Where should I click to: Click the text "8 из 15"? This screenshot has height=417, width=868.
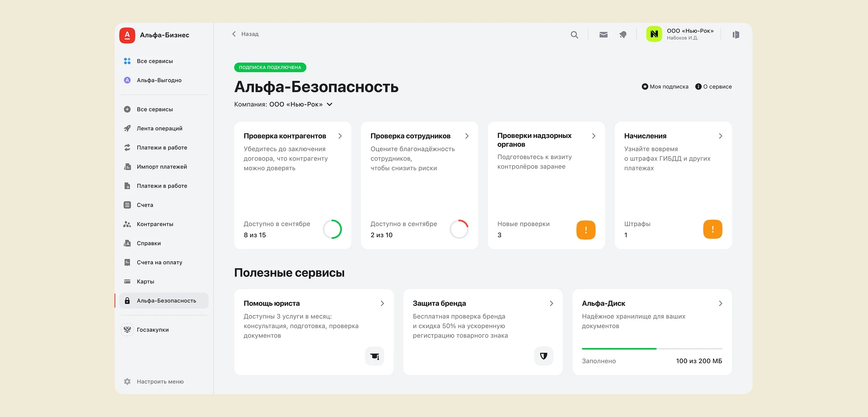pos(255,235)
